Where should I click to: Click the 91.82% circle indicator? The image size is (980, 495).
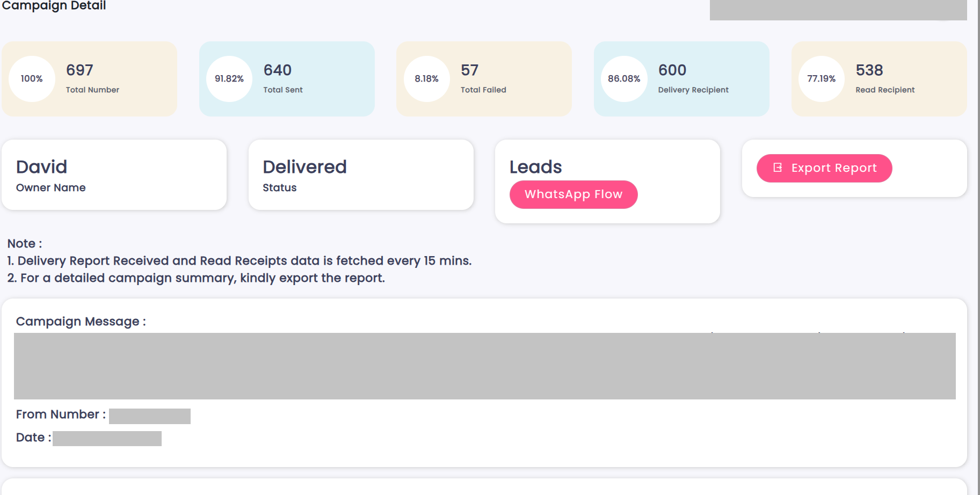click(229, 79)
